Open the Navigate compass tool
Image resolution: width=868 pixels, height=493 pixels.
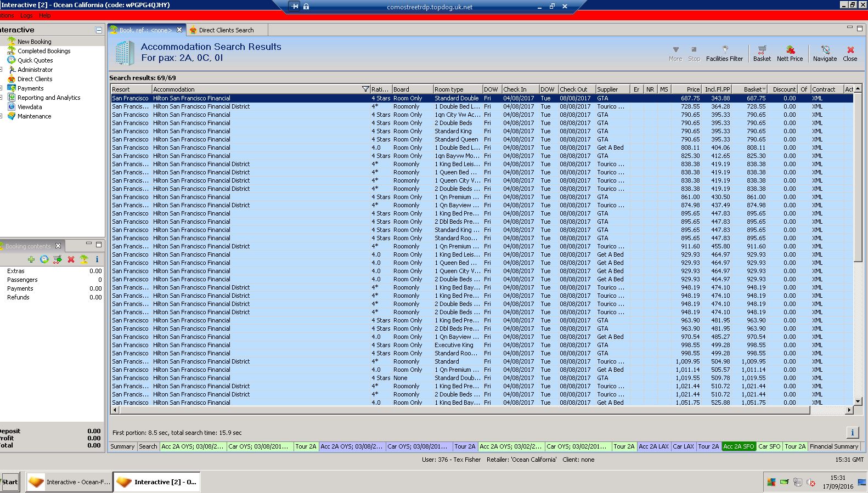825,53
